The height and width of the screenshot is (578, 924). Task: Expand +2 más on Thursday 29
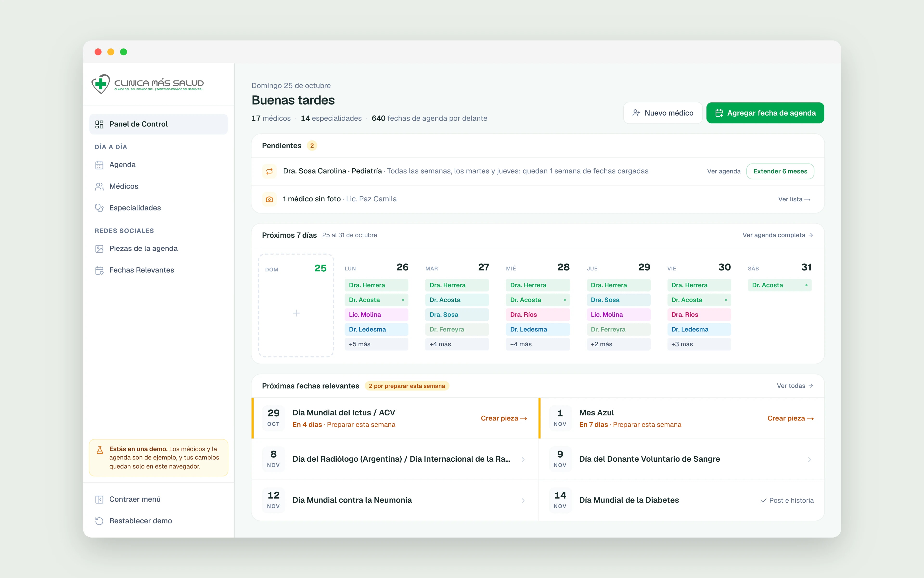click(x=619, y=344)
